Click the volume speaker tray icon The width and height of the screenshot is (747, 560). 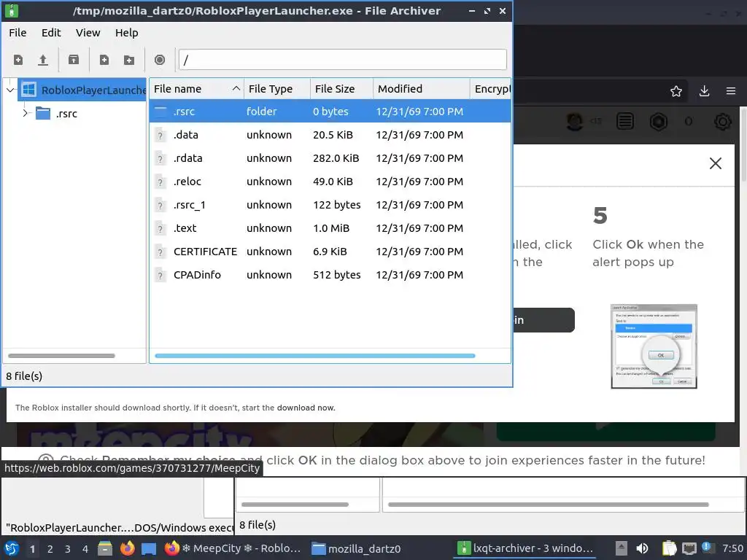(x=642, y=548)
